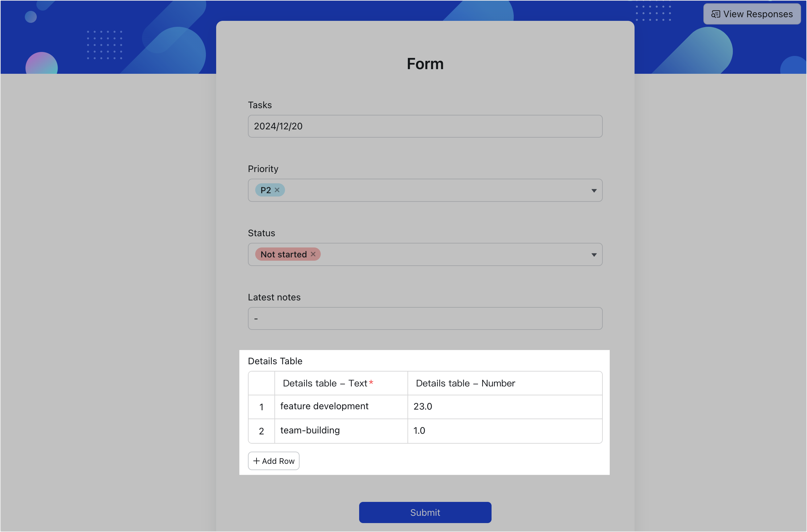Image resolution: width=807 pixels, height=532 pixels.
Task: Expand the Priority dropdown arrow
Action: (x=594, y=191)
